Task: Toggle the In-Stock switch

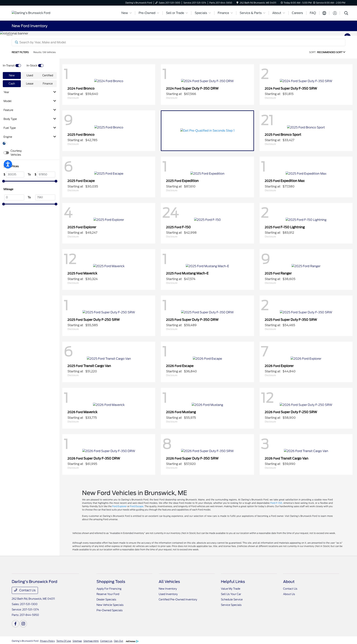Action: pyautogui.click(x=41, y=66)
